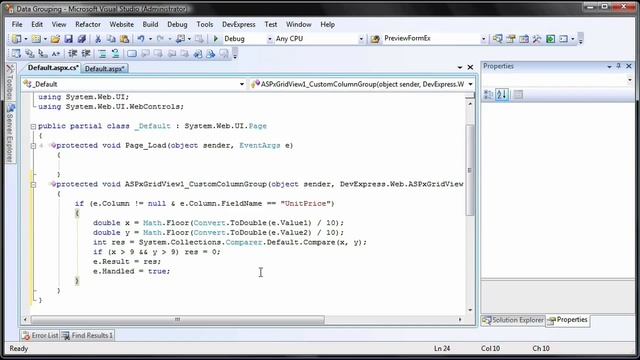
Task: Open the Refactor menu
Action: pyautogui.click(x=88, y=24)
